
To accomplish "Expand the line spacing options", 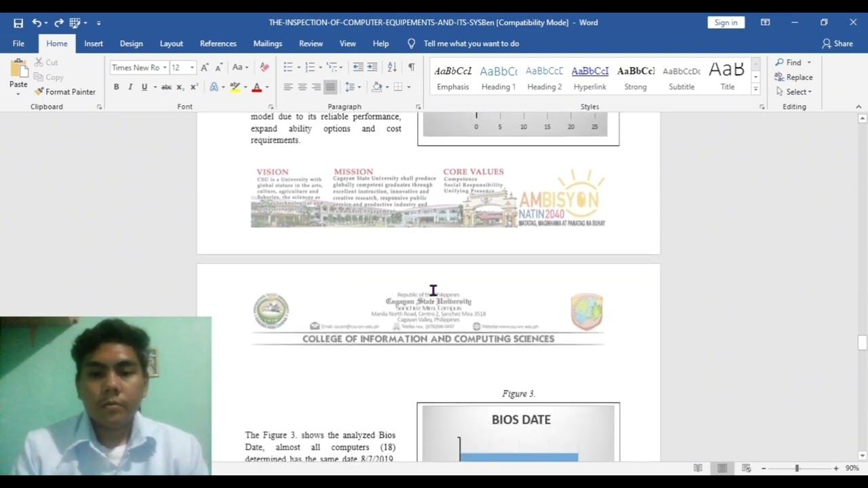I will (353, 87).
